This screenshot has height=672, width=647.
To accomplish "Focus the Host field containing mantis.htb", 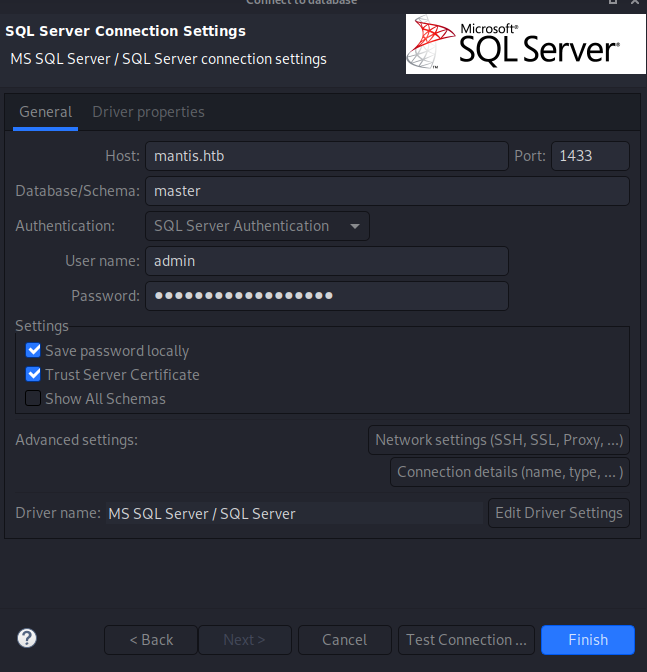I will (x=326, y=156).
